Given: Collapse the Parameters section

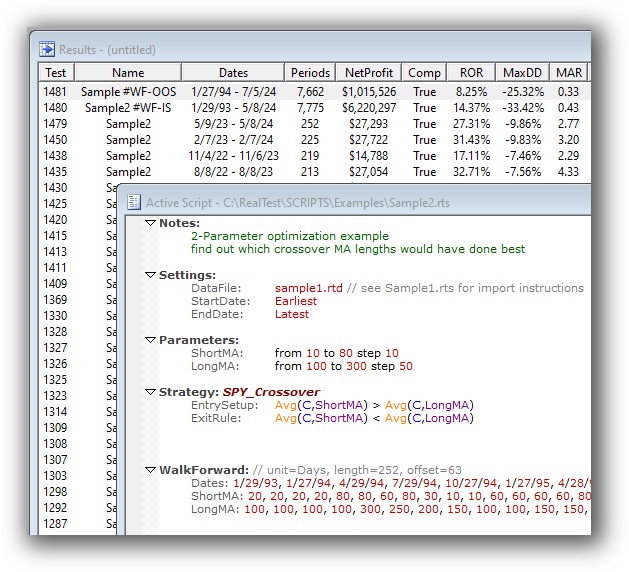Looking at the screenshot, I should (x=150, y=340).
